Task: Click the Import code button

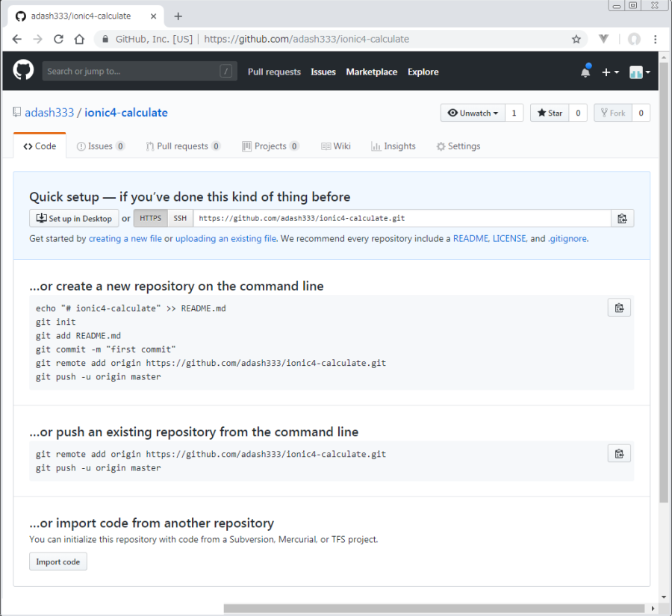Action: click(58, 561)
